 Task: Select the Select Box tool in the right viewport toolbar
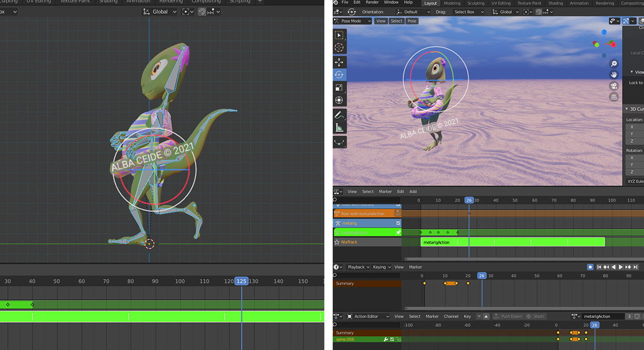339,35
